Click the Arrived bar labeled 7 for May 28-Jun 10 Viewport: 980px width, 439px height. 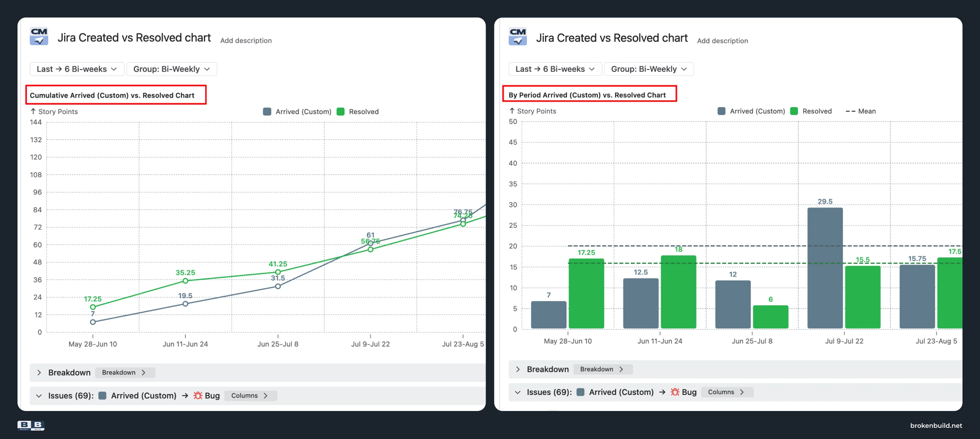pyautogui.click(x=549, y=315)
